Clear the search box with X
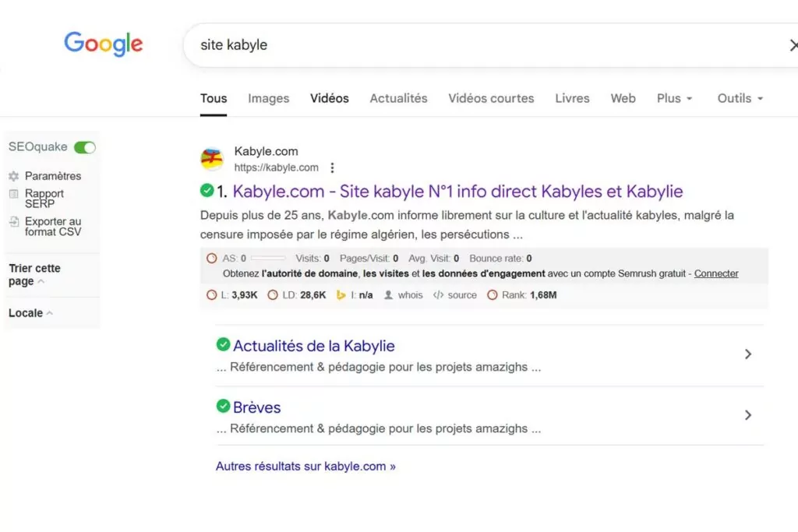The image size is (798, 532). 793,45
